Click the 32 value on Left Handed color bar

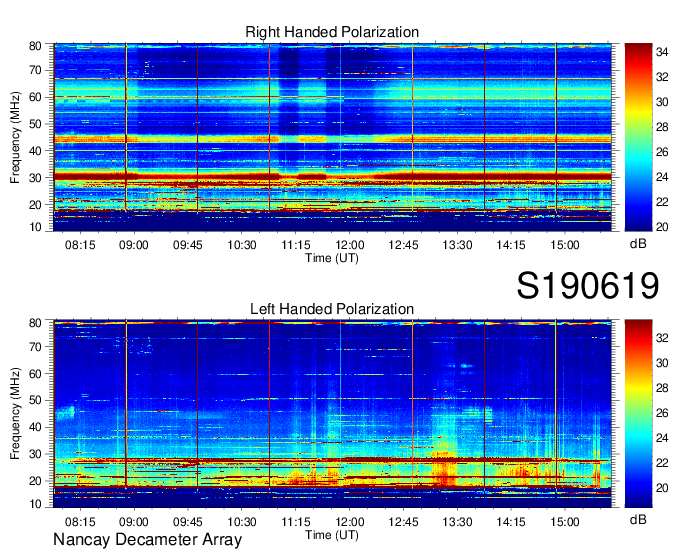pos(662,338)
